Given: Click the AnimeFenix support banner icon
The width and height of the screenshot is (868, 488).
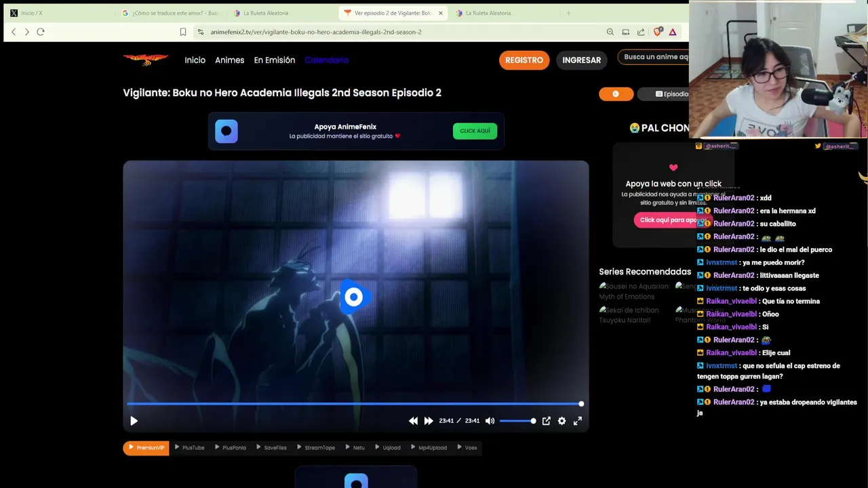Looking at the screenshot, I should point(226,131).
